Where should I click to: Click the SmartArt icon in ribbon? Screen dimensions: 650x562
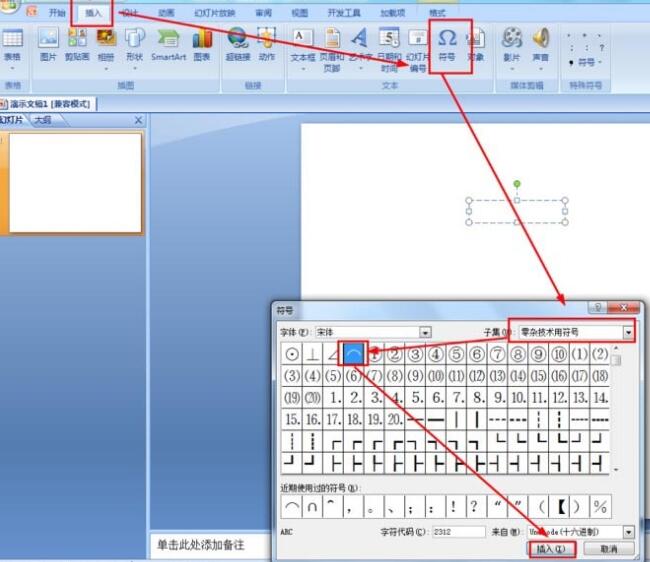tap(168, 40)
